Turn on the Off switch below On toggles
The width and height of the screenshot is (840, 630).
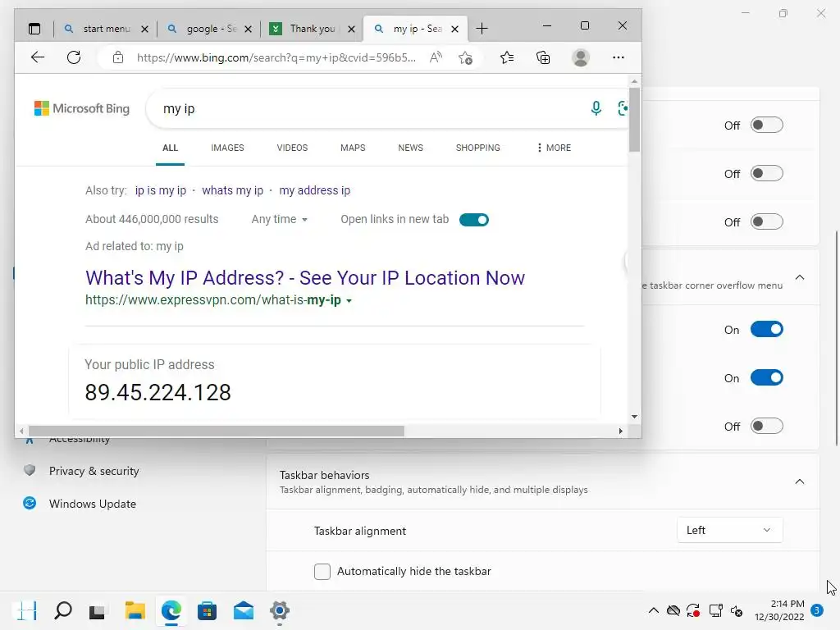[x=767, y=426]
